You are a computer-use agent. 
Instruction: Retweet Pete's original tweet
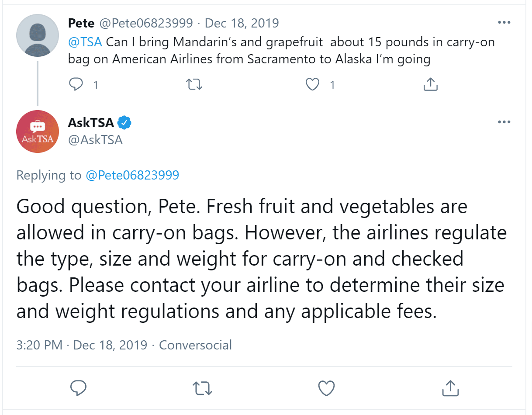[194, 84]
